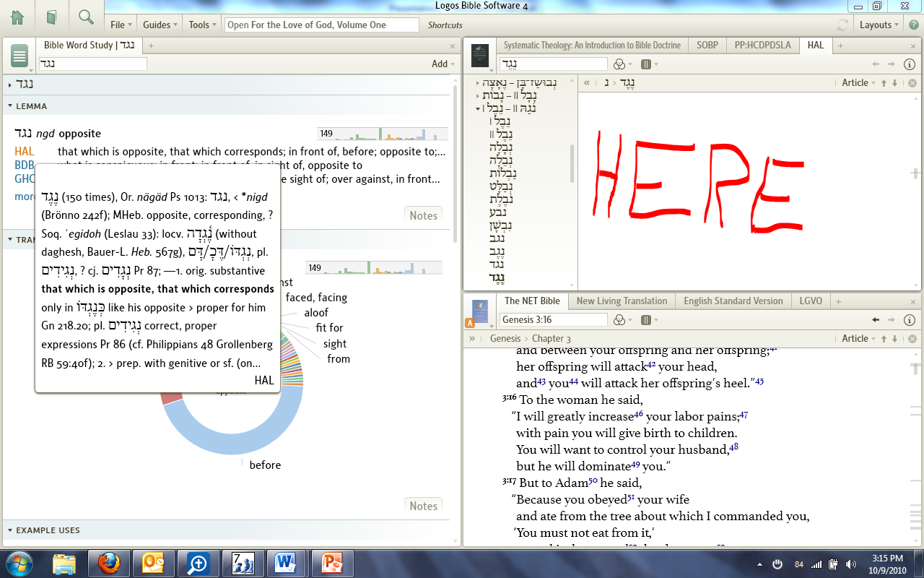Add a new tab beside Bible Word Study
Screen dimensions: 924x578
point(151,46)
